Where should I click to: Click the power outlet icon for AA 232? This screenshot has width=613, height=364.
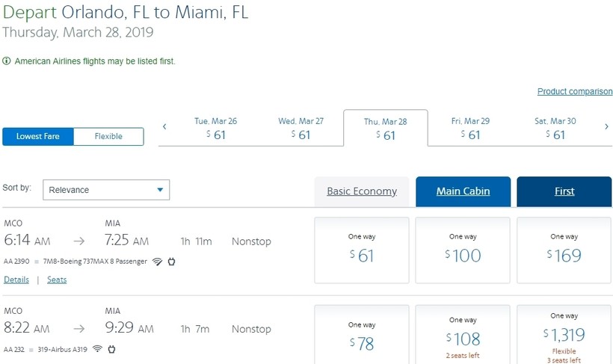112,349
